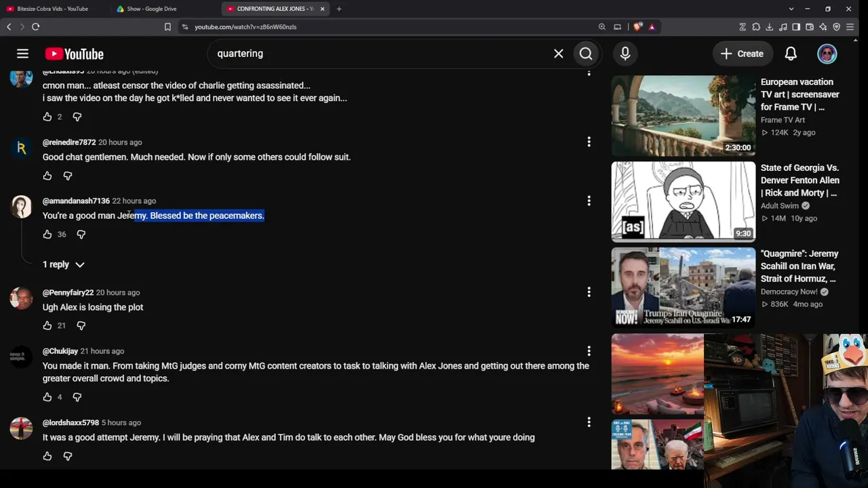
Task: Open the YouTube notifications bell
Action: tap(791, 54)
